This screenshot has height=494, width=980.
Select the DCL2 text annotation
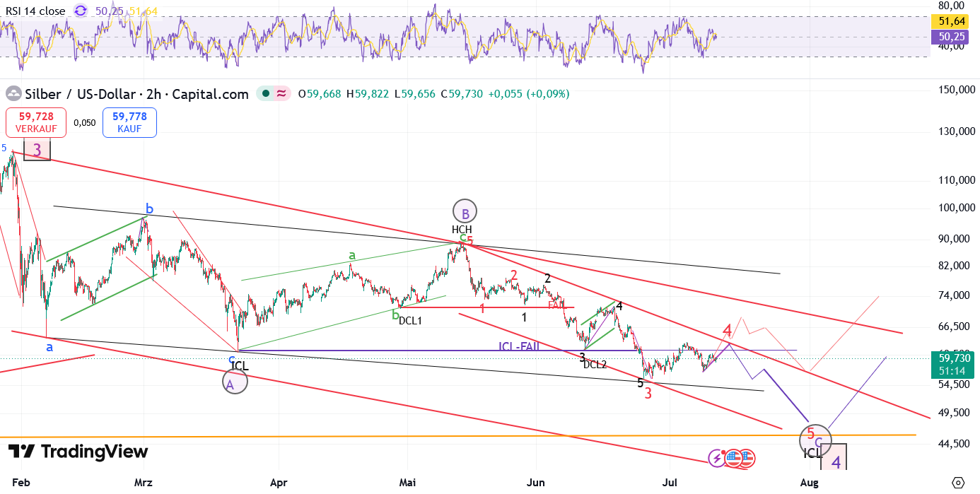point(595,365)
